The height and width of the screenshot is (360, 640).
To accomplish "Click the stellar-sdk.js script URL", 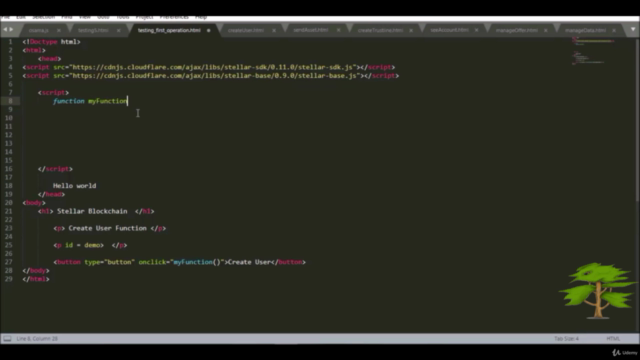I will click(x=214, y=67).
